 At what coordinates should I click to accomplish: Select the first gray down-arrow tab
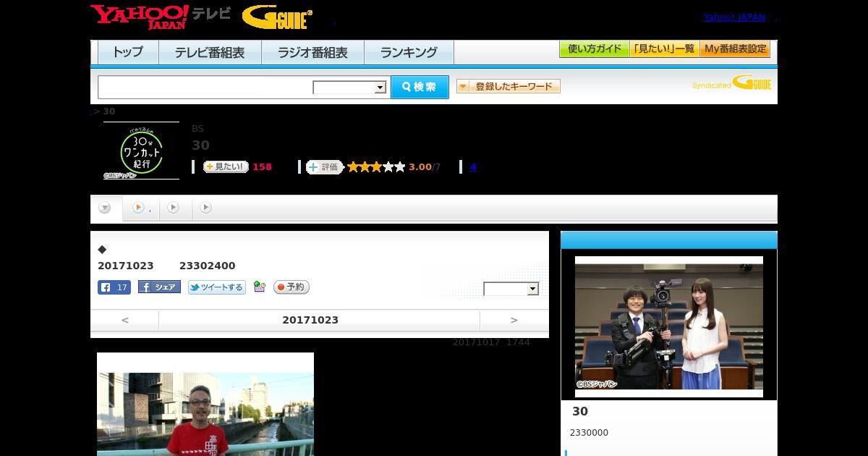point(105,208)
